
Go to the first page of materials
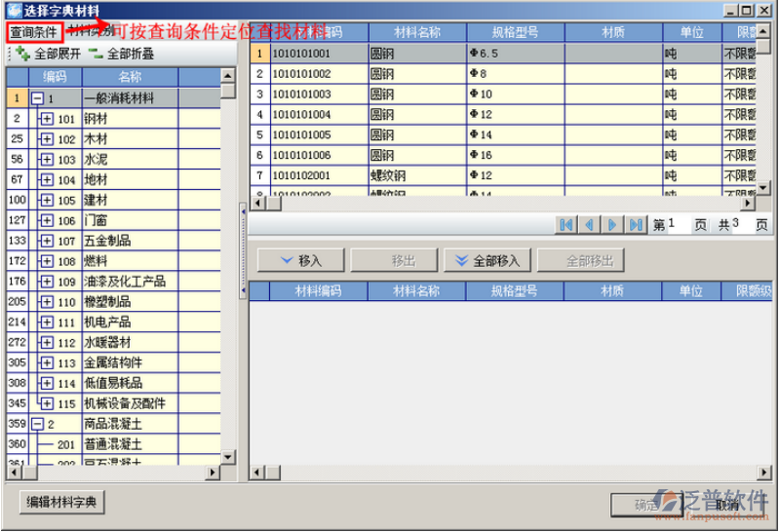pyautogui.click(x=565, y=225)
